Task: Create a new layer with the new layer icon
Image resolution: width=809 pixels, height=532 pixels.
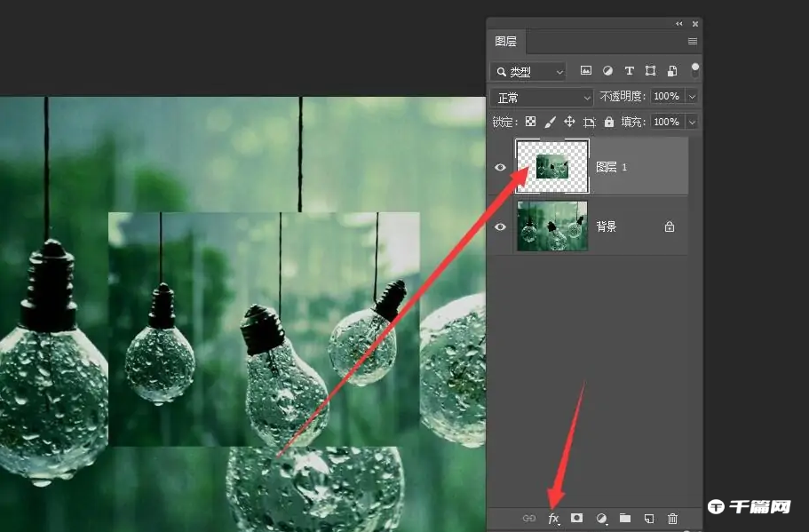Action: pos(648,519)
